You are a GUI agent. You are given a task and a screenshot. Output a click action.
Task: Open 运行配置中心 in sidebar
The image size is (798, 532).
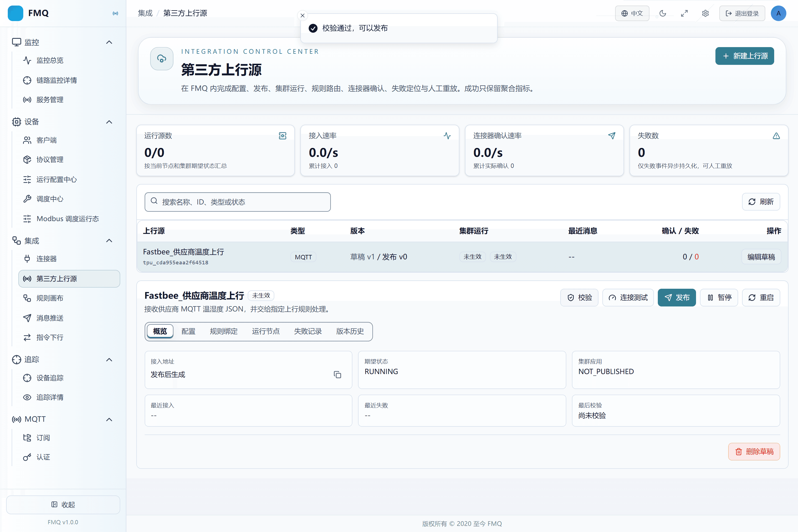pyautogui.click(x=69, y=180)
